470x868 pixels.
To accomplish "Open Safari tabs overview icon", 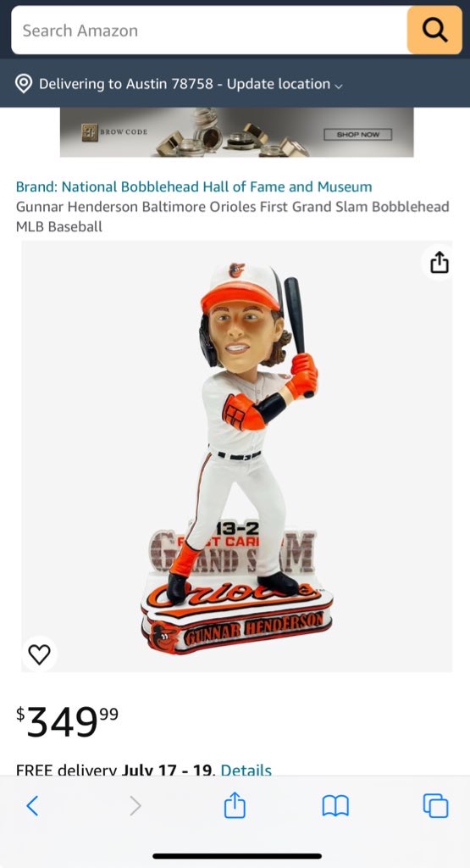I will click(x=436, y=805).
